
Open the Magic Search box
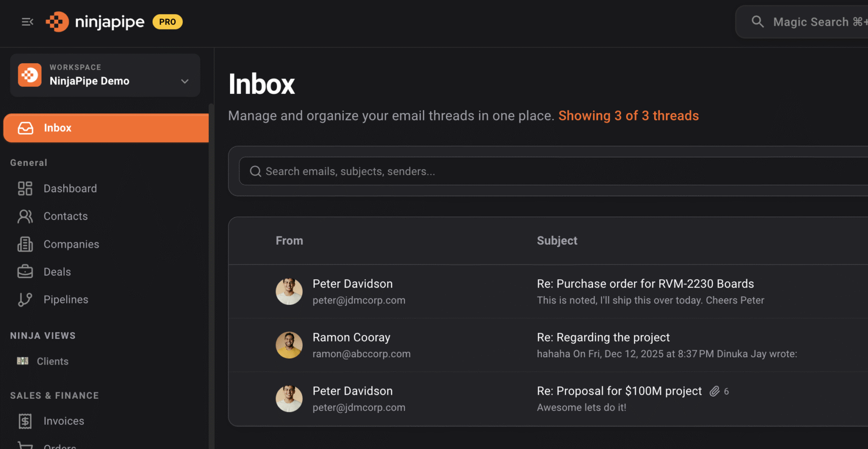coord(810,22)
